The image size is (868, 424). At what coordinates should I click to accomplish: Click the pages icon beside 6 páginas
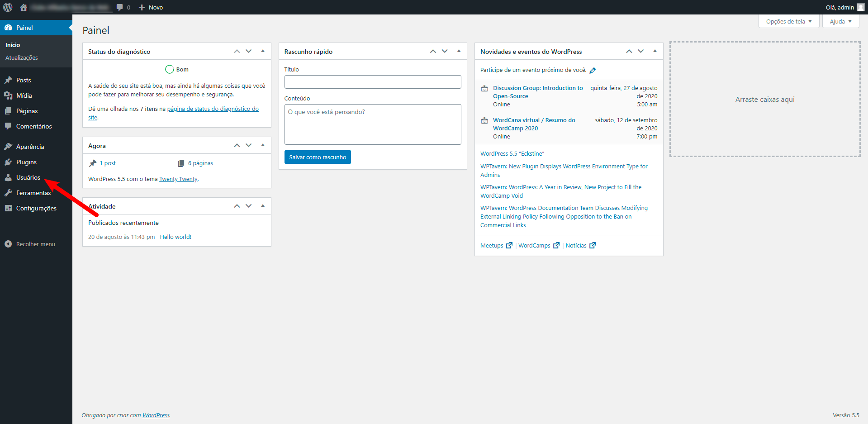click(181, 163)
